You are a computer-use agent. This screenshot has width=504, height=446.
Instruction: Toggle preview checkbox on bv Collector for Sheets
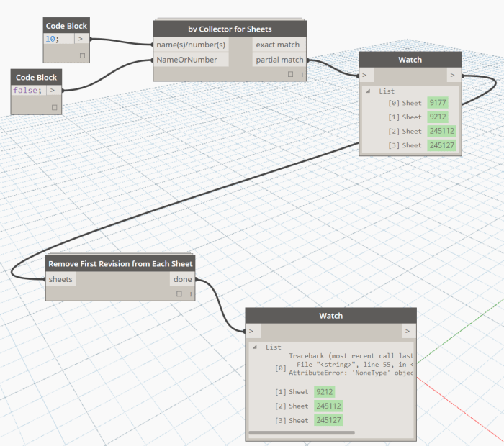coord(291,74)
